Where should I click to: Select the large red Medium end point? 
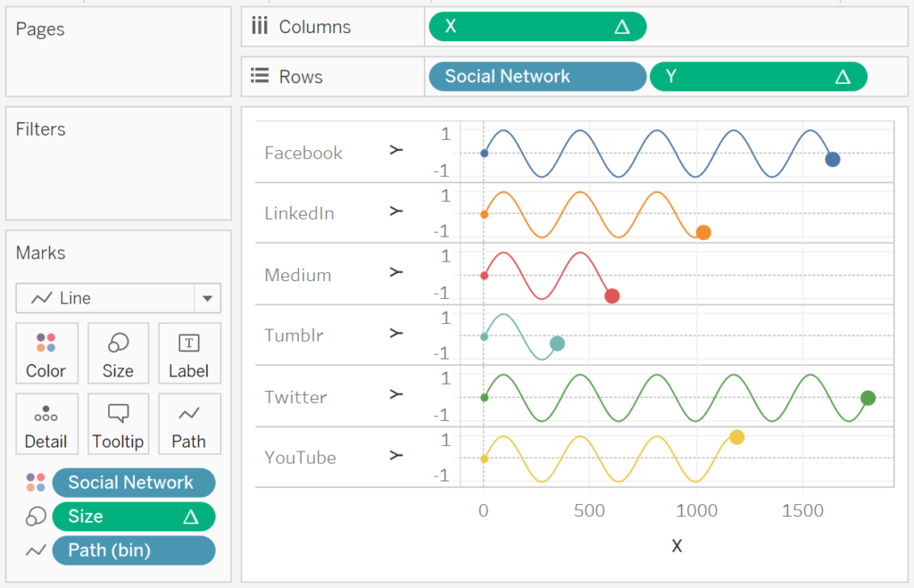(612, 296)
